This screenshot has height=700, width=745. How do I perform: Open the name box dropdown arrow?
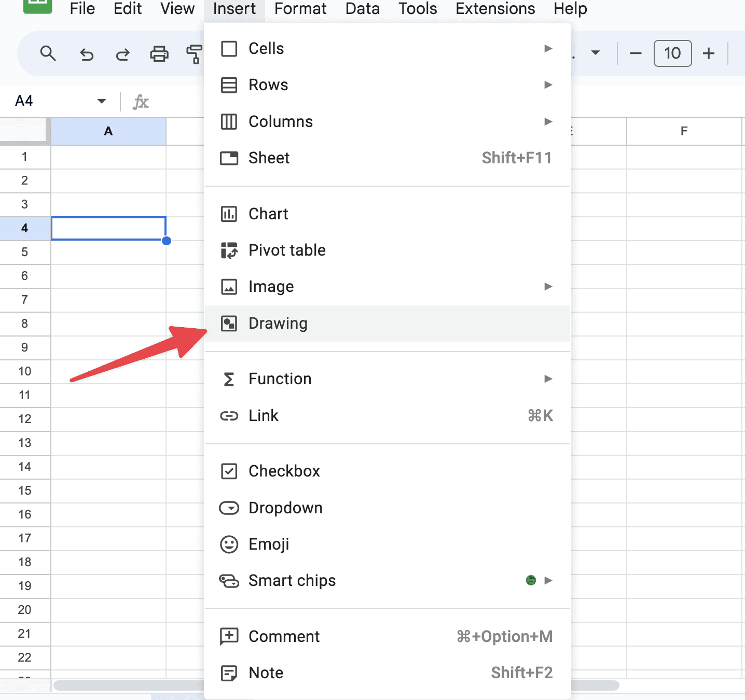[101, 101]
